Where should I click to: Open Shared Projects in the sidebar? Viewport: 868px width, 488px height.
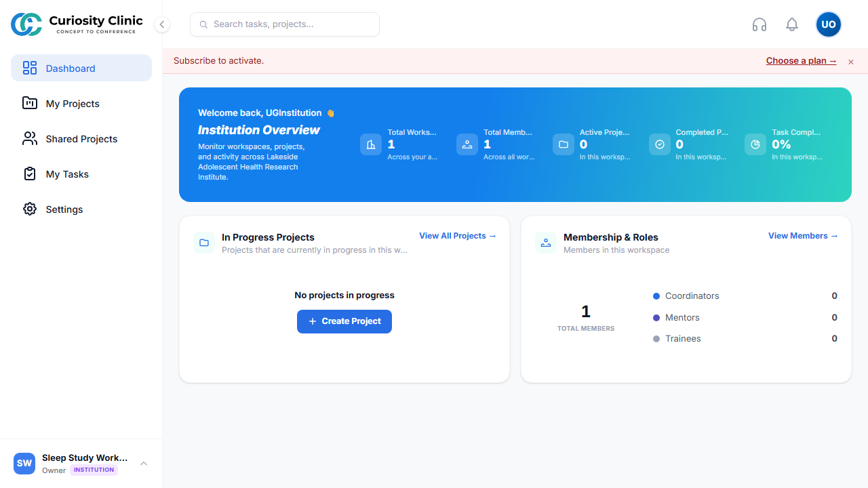point(81,138)
